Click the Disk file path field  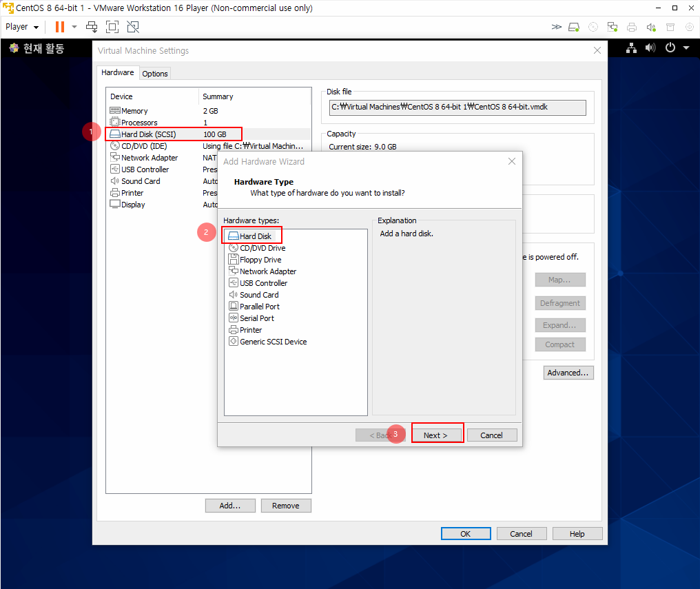tap(457, 107)
